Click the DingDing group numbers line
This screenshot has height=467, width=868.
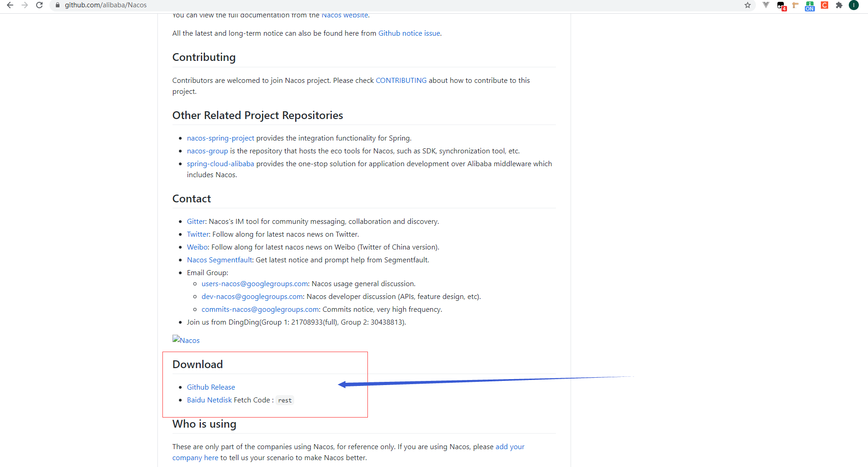pyautogui.click(x=297, y=322)
